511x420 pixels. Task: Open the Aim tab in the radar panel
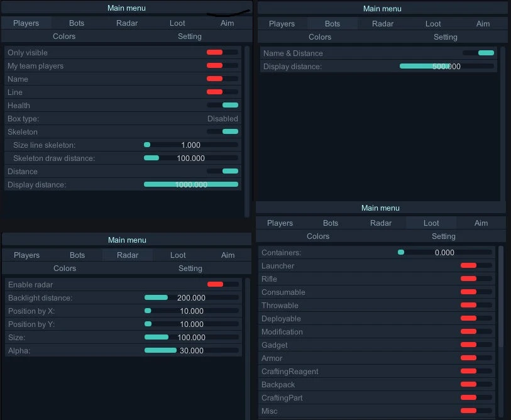pyautogui.click(x=228, y=255)
